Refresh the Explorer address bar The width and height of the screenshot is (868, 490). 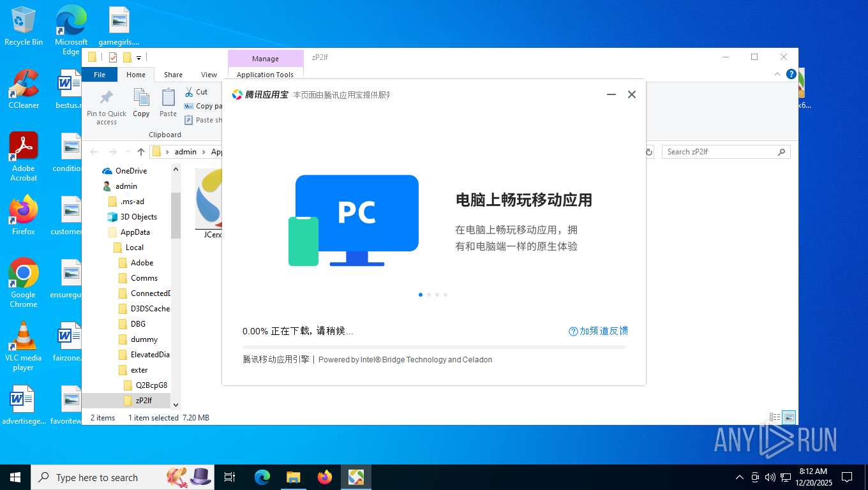coord(649,152)
